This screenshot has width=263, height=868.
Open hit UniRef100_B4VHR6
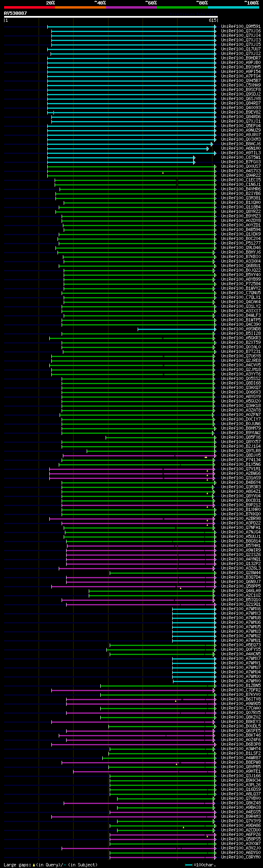pos(241,189)
